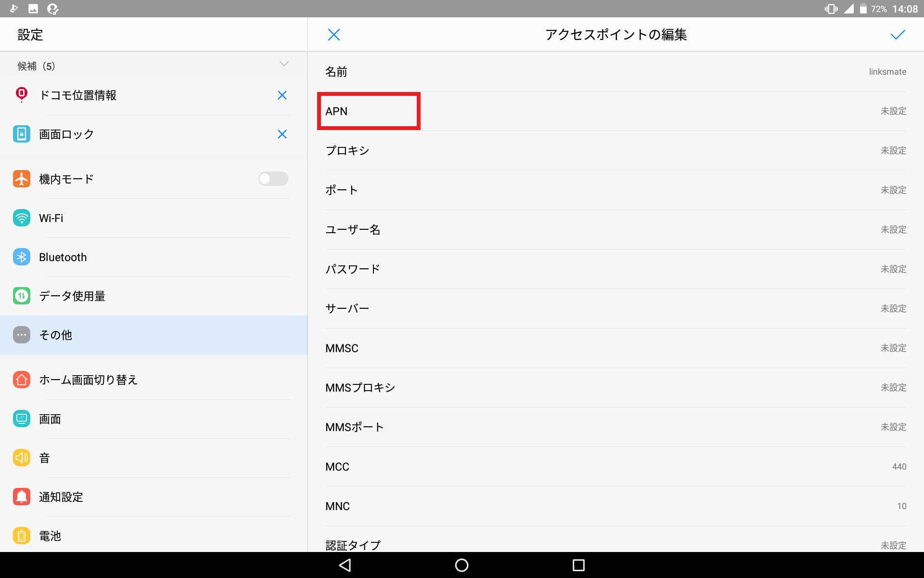Tap the 画面ロック lock icon
Image resolution: width=924 pixels, height=578 pixels.
click(x=22, y=134)
